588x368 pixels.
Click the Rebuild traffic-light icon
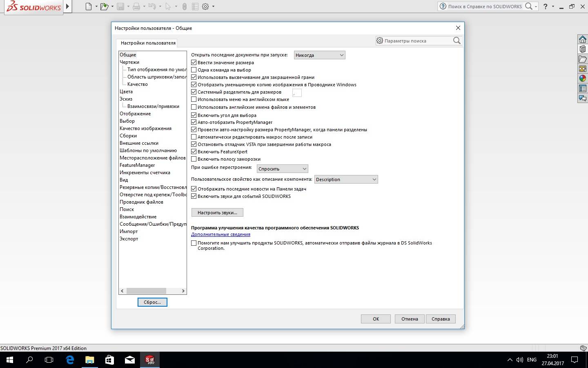point(185,7)
